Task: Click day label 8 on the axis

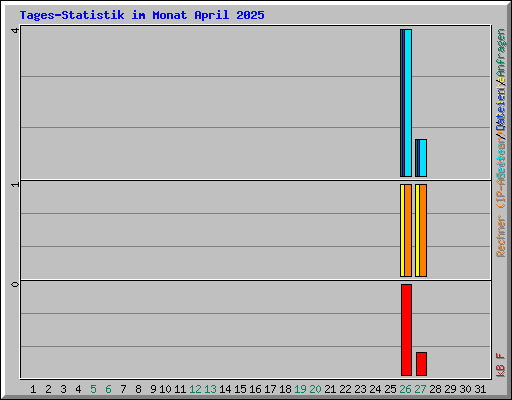Action: pyautogui.click(x=138, y=389)
